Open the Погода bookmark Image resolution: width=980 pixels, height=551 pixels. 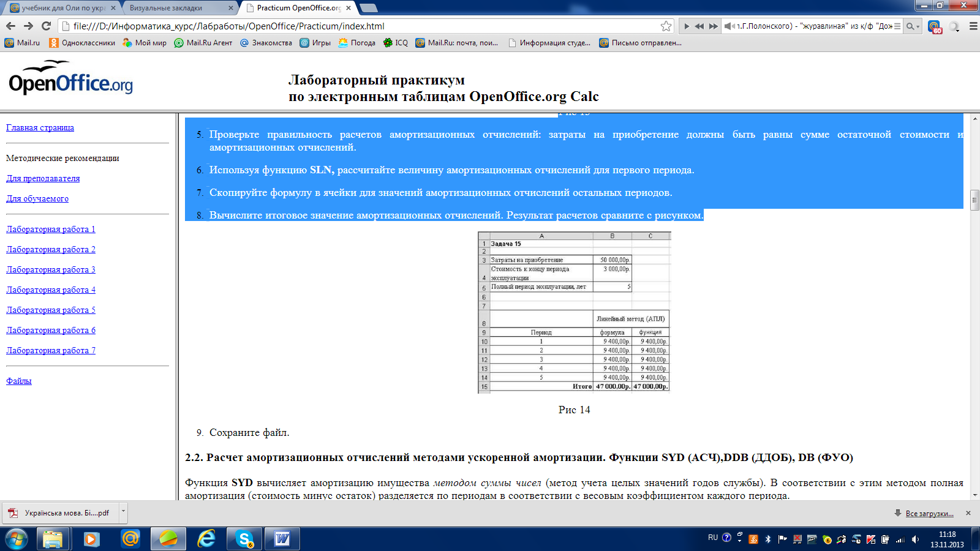point(356,43)
